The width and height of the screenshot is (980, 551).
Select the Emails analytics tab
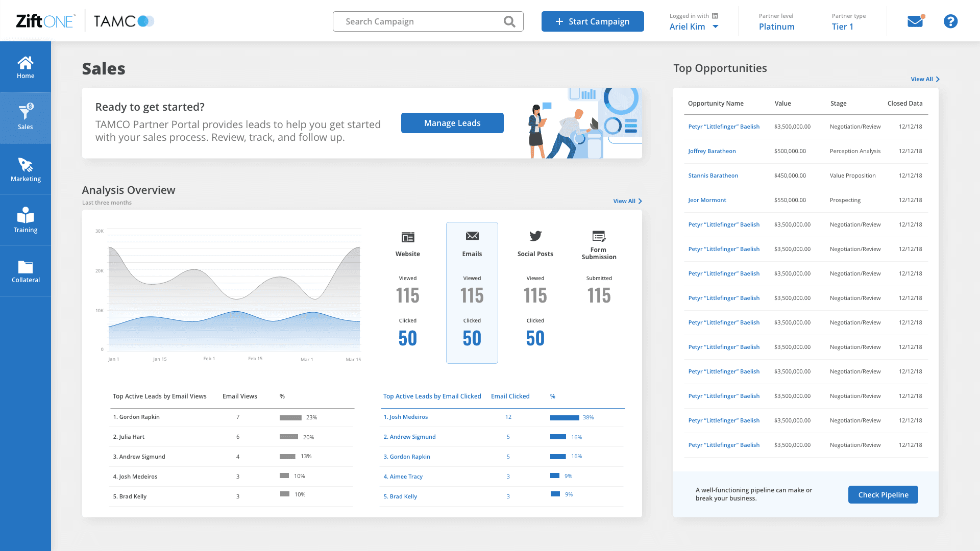[x=472, y=292]
